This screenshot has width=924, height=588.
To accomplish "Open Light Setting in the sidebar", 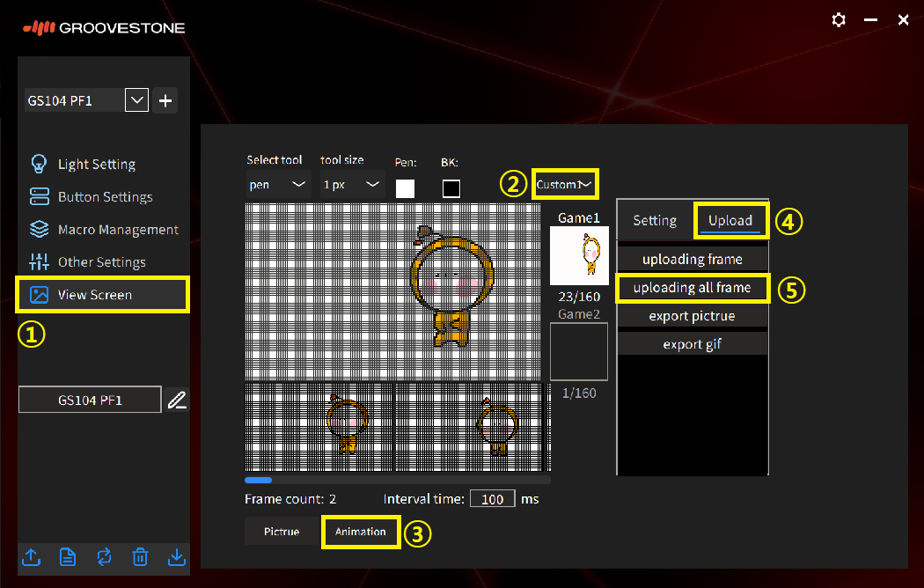I will tap(96, 164).
